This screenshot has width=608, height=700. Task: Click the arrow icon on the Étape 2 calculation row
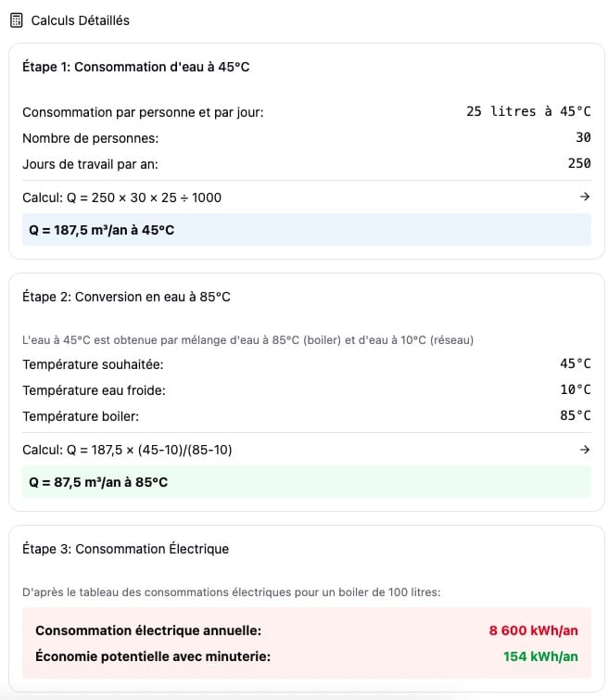coord(584,450)
